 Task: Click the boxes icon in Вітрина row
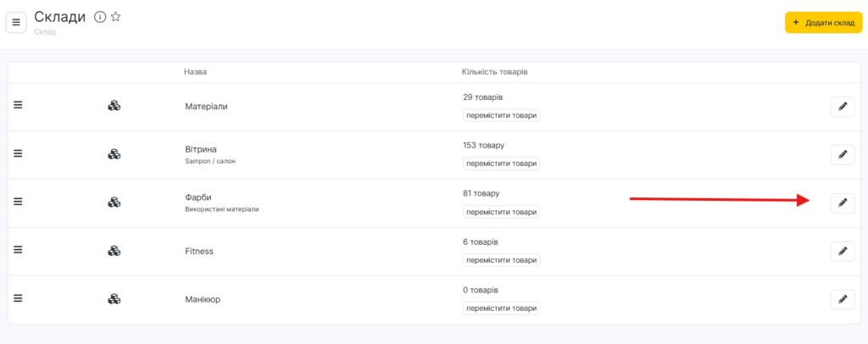[x=114, y=154]
